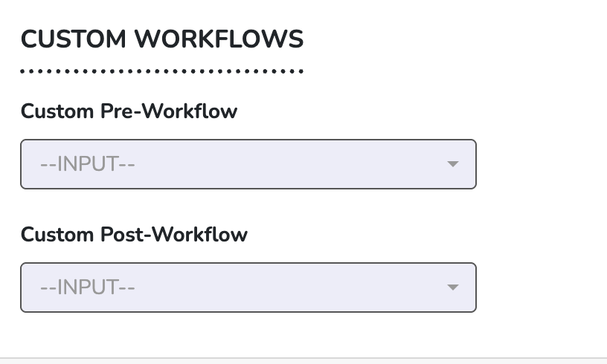Click the CUSTOM WORKFLOWS section heading

pyautogui.click(x=162, y=39)
